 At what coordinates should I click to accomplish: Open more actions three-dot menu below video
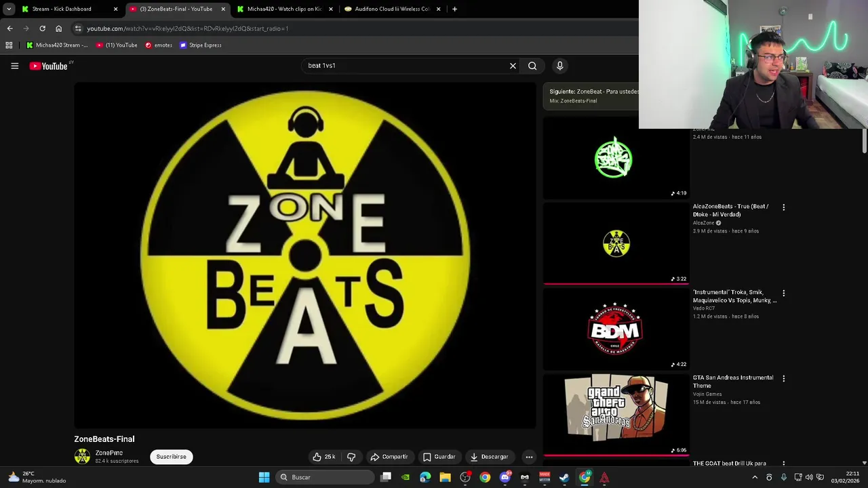click(x=529, y=457)
